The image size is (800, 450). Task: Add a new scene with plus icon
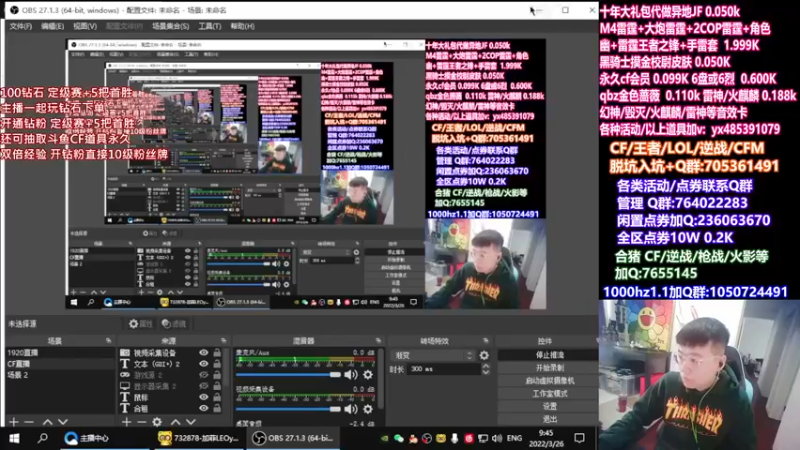14,421
